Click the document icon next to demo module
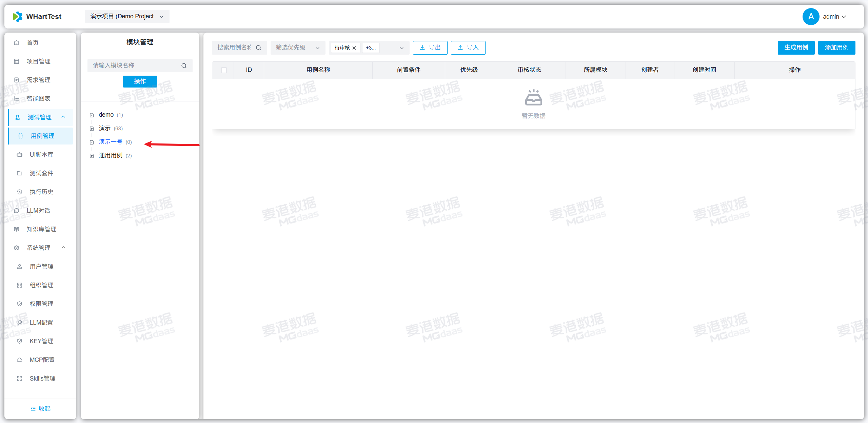 pyautogui.click(x=92, y=115)
